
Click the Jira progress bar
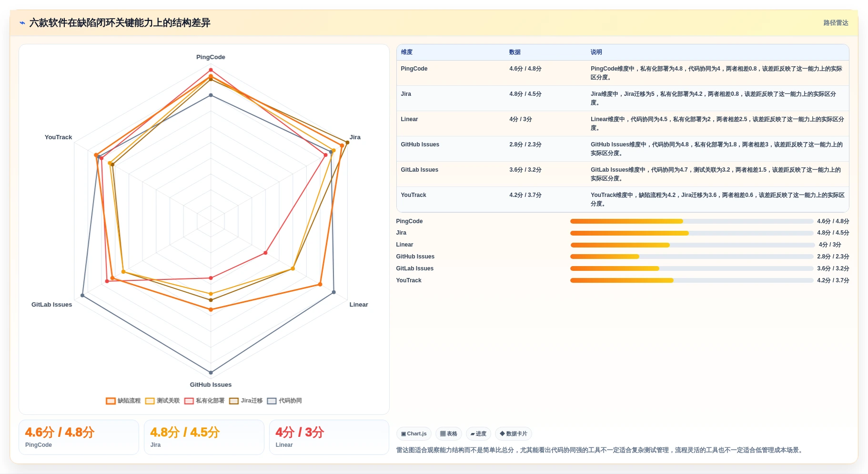click(x=692, y=233)
